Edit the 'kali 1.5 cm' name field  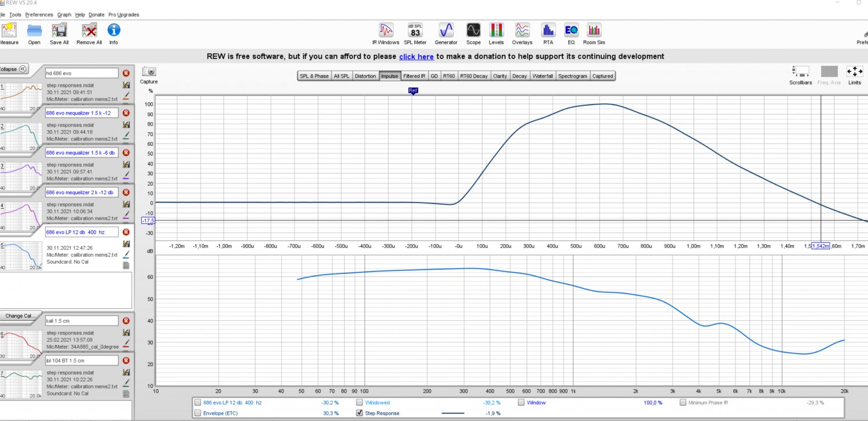tap(82, 320)
